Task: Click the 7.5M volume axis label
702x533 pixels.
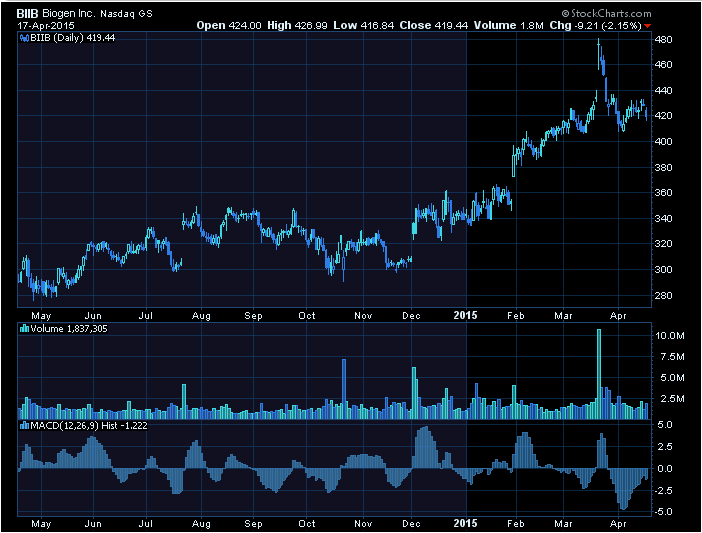Action: (672, 357)
